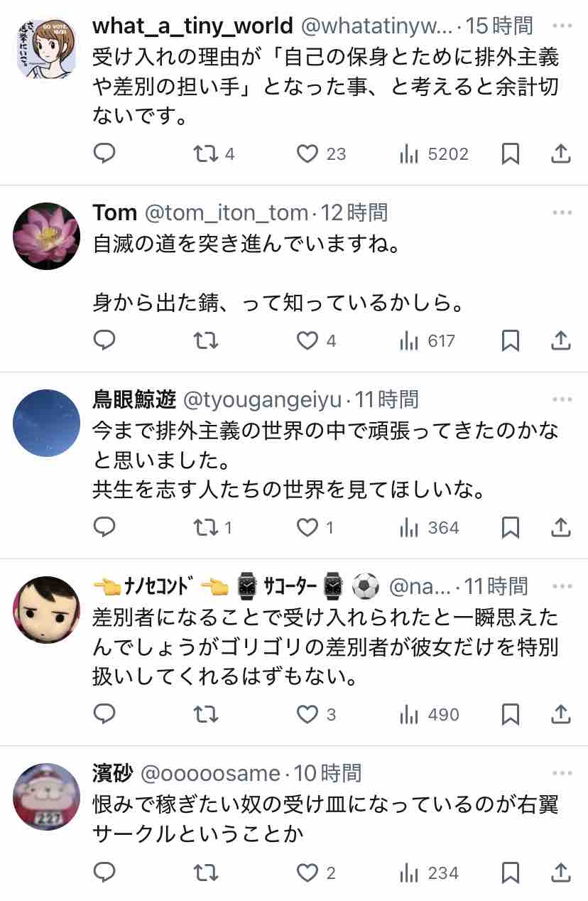Open more options menu on Tom's tweet
Image resolution: width=588 pixels, height=901 pixels.
click(x=562, y=212)
